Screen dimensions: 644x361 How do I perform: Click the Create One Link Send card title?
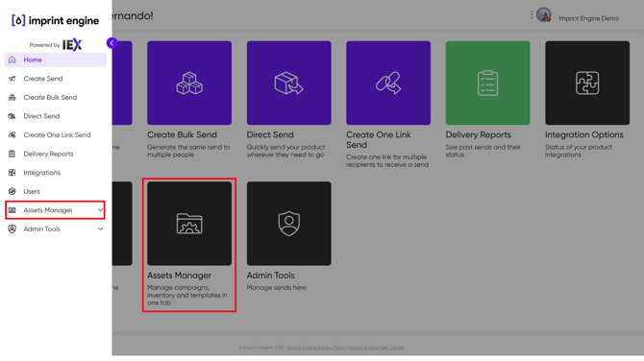[379, 139]
